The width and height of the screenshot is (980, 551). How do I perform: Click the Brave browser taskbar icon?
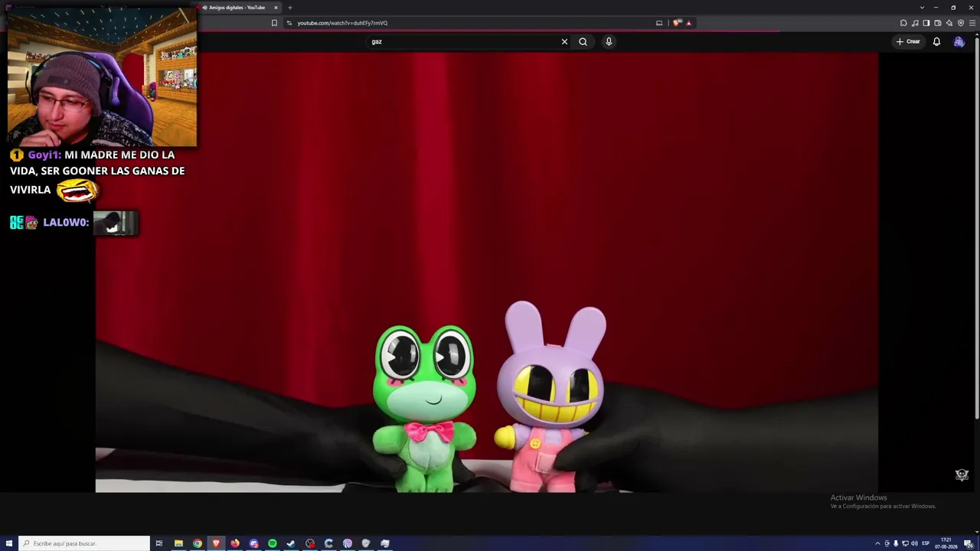coord(216,543)
